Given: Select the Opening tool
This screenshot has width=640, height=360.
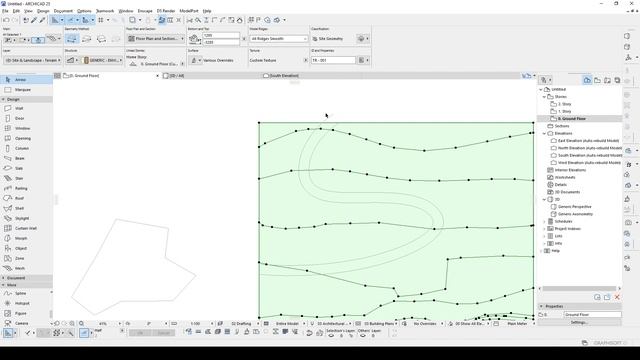Looking at the screenshot, I should coord(26,138).
